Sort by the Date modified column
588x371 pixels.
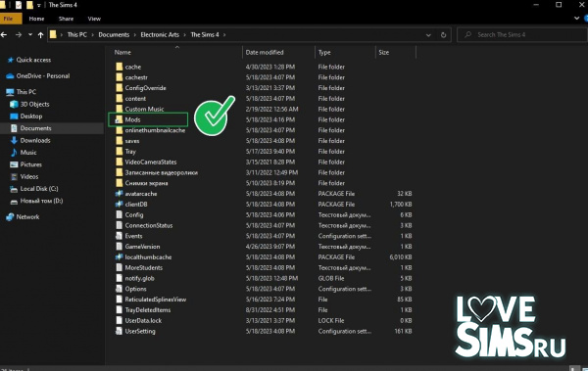click(x=265, y=53)
